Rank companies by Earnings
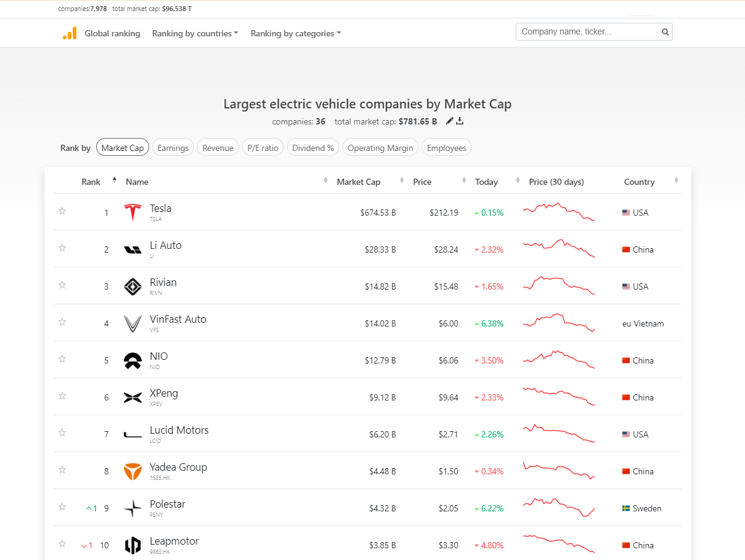Image resolution: width=745 pixels, height=560 pixels. tap(173, 147)
